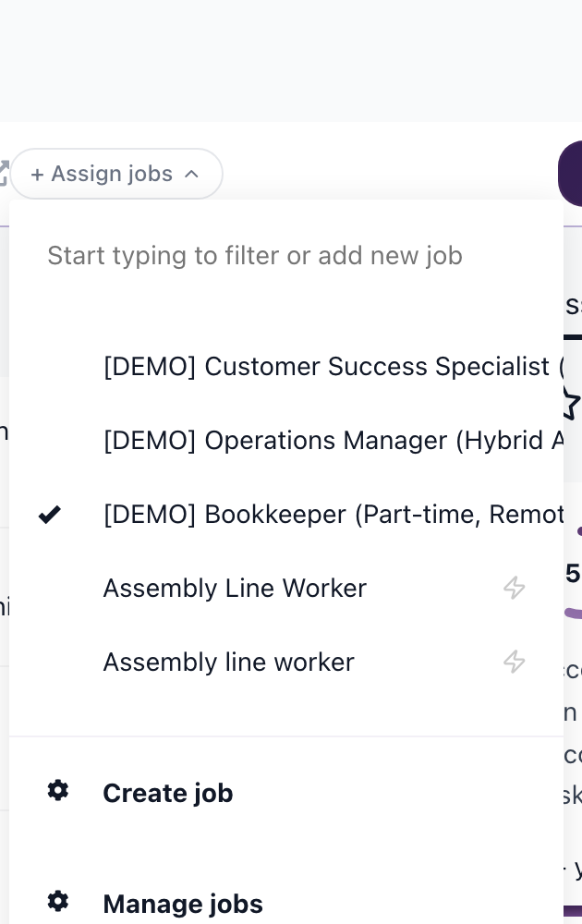Image resolution: width=582 pixels, height=924 pixels.
Task: Select [DEMO] Customer Success Specialist job
Action: [286, 367]
